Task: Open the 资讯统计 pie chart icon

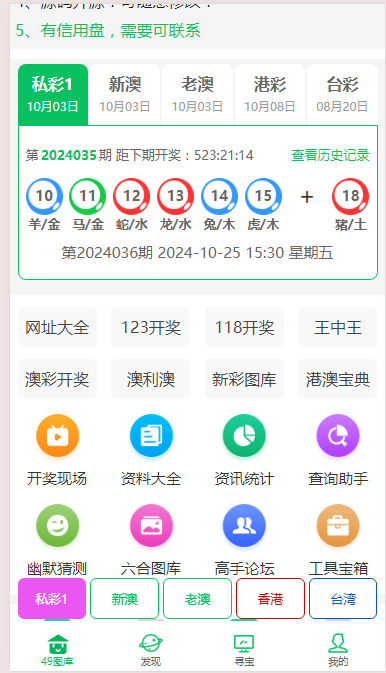Action: (244, 436)
